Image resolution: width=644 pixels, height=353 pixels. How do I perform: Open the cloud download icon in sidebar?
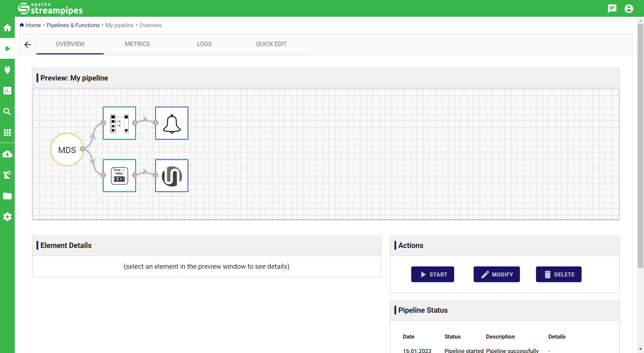(7, 154)
